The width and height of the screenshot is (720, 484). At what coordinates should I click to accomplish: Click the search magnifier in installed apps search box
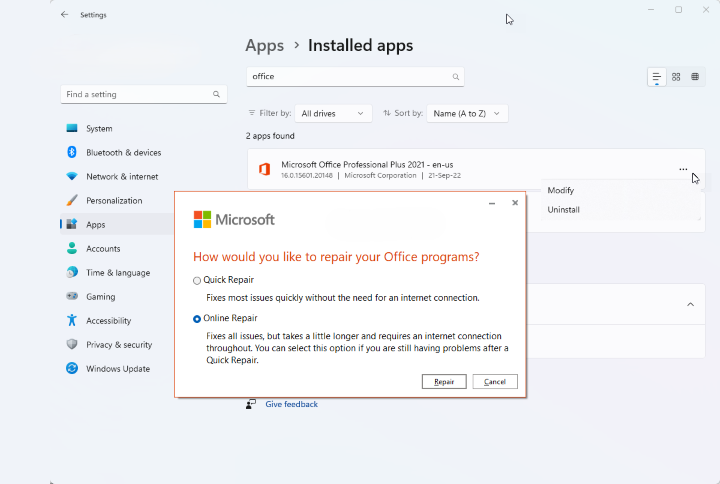coord(456,77)
